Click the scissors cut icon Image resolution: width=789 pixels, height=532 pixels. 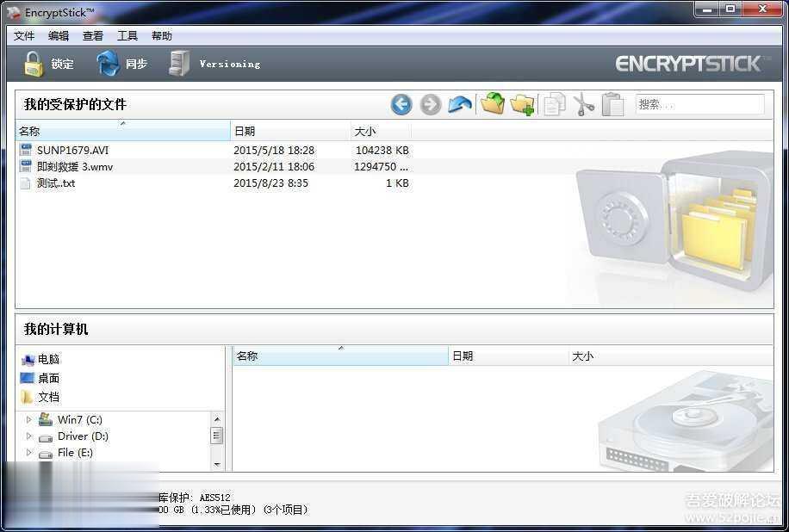pos(584,104)
